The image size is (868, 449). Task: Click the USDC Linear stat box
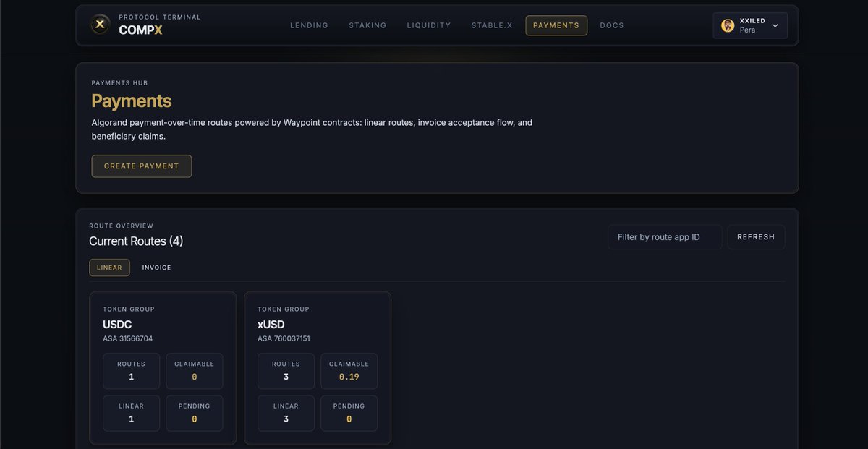(132, 413)
